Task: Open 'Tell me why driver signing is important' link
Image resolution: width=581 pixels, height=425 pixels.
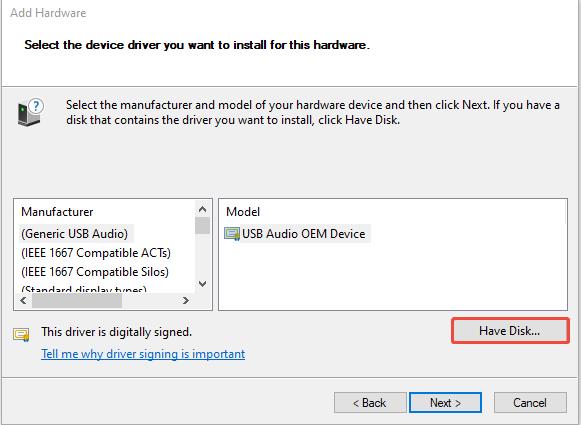Action: pos(143,354)
